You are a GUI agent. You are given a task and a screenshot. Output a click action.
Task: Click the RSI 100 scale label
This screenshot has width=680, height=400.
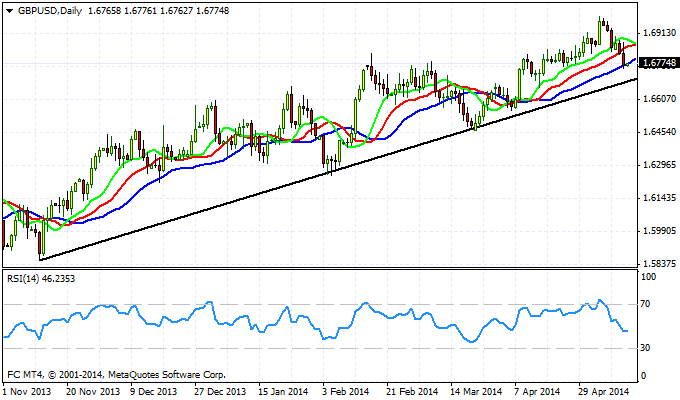[x=648, y=277]
